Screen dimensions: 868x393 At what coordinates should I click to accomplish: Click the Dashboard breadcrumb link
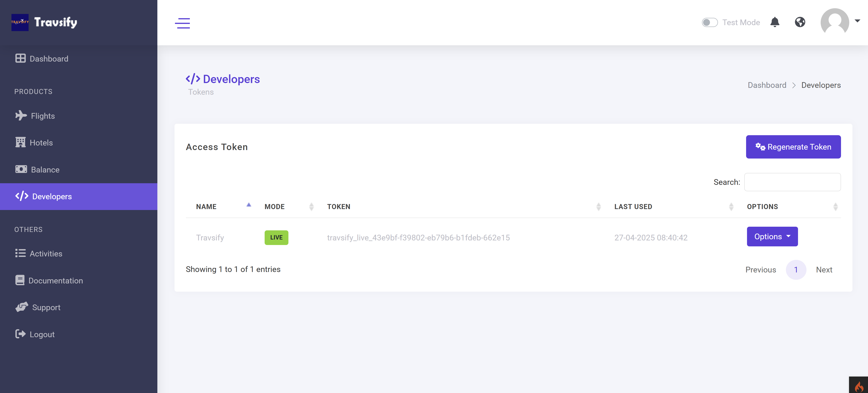[x=767, y=85]
